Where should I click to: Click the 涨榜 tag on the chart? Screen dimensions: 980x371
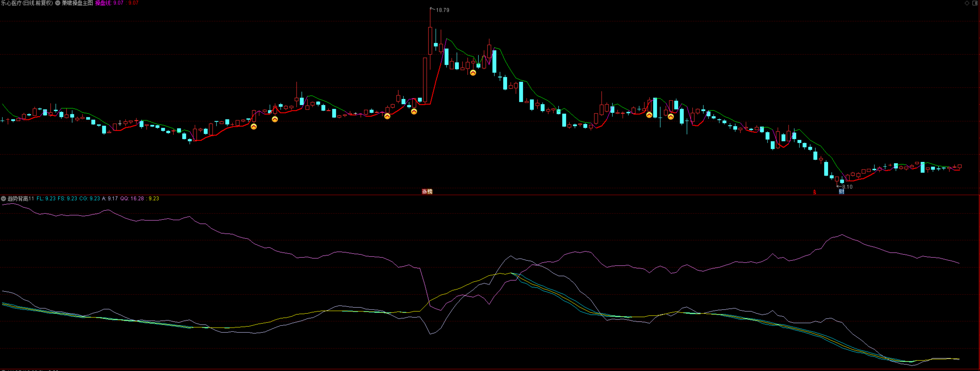pos(427,192)
